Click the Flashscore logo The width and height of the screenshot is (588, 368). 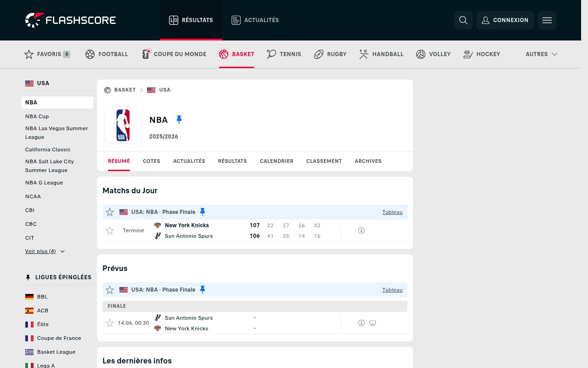[x=70, y=20]
